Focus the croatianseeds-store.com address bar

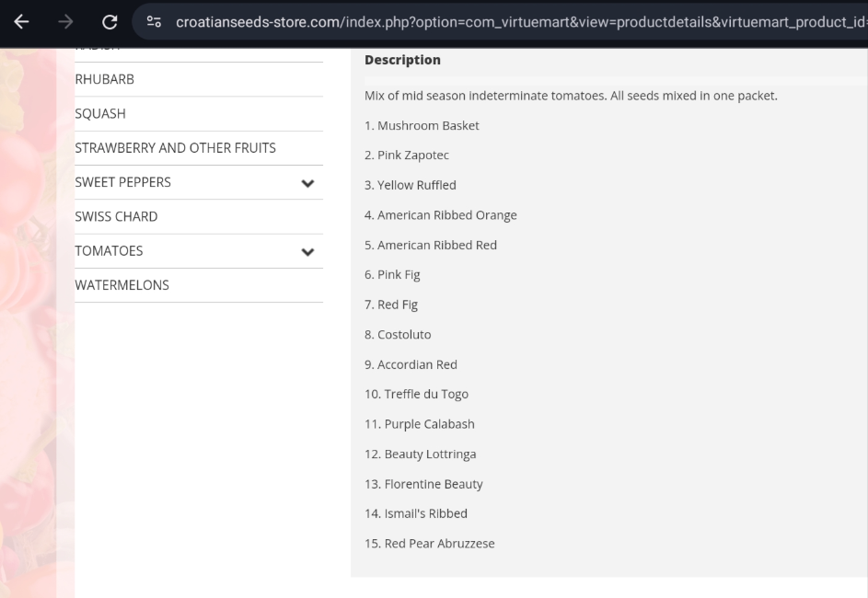515,21
